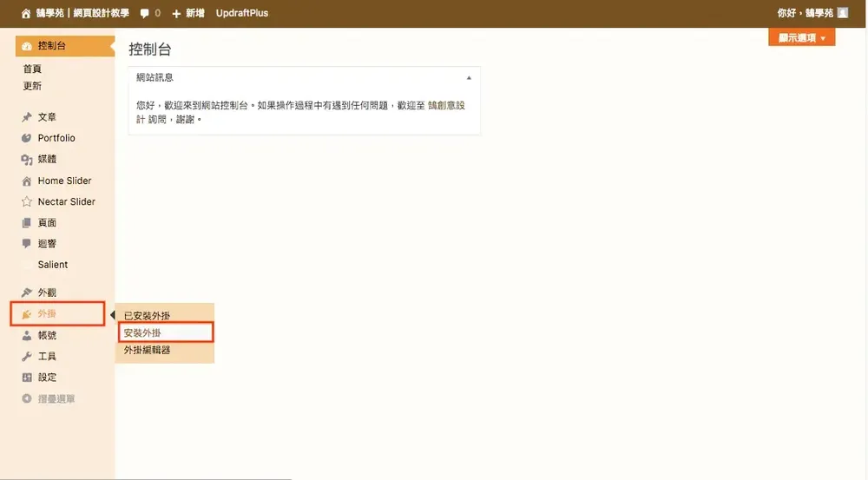Viewport: 868px width, 480px height.
Task: Open the comments bubble icon in the admin bar
Action: 144,13
